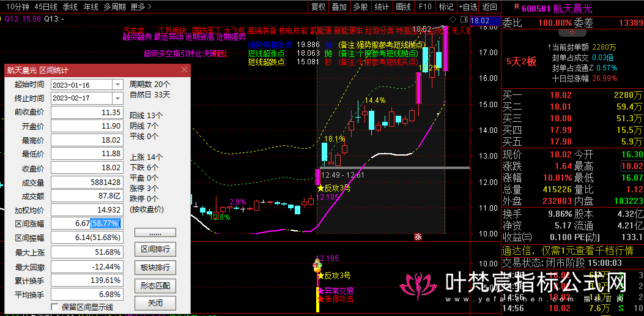
Task: Switch to the 45日线 period tab
Action: tap(46, 7)
